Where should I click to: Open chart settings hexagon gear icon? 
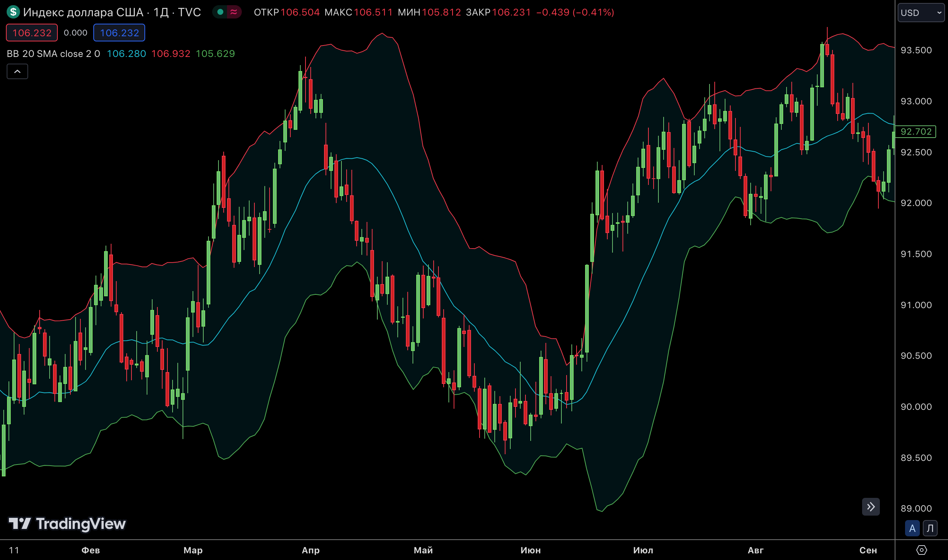click(x=922, y=550)
